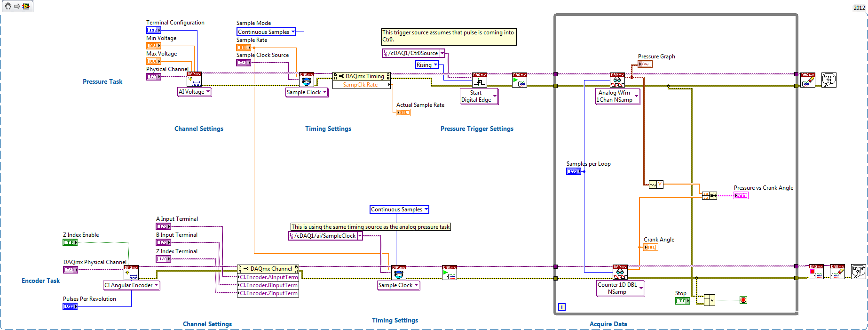Open the CI Angular Encoder selector
Screen dimensions: 868x330
point(132,285)
